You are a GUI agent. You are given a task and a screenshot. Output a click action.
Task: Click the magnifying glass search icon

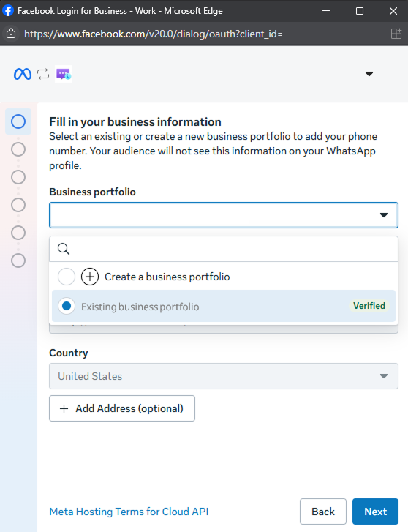(x=64, y=249)
